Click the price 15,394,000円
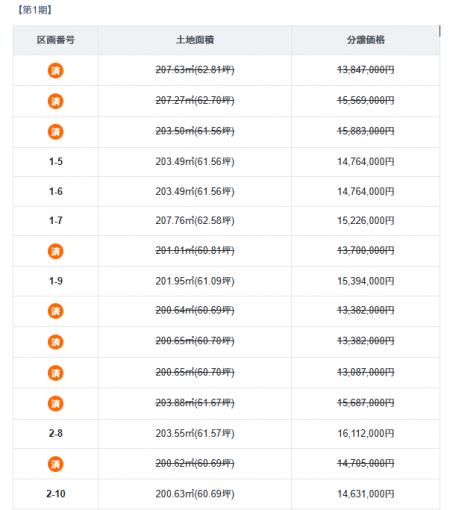Viewport: 450px width, 510px height. click(366, 281)
